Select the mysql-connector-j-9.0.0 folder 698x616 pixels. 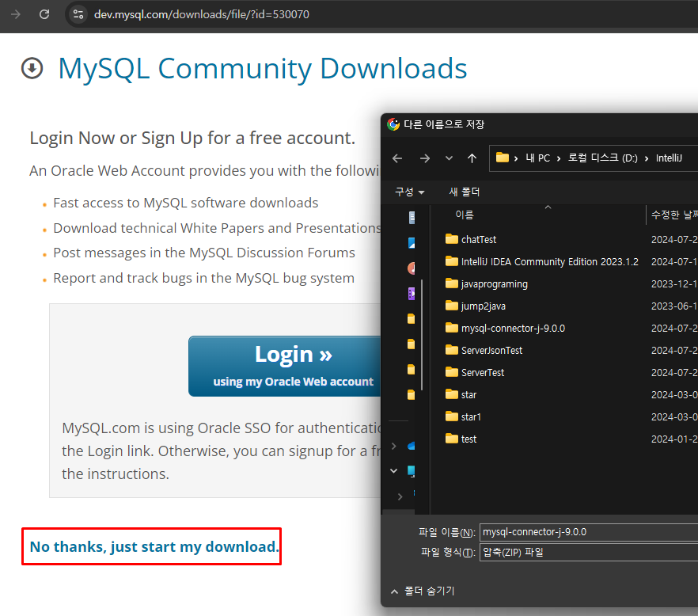513,329
